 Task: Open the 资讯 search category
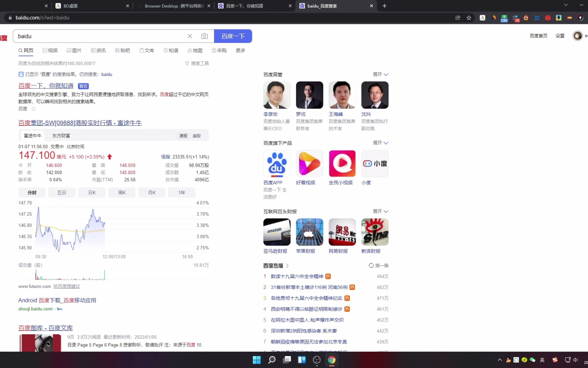(x=99, y=50)
